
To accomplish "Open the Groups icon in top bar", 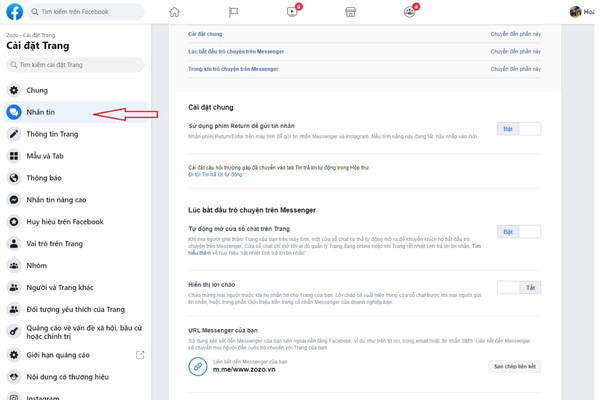I will (x=409, y=12).
